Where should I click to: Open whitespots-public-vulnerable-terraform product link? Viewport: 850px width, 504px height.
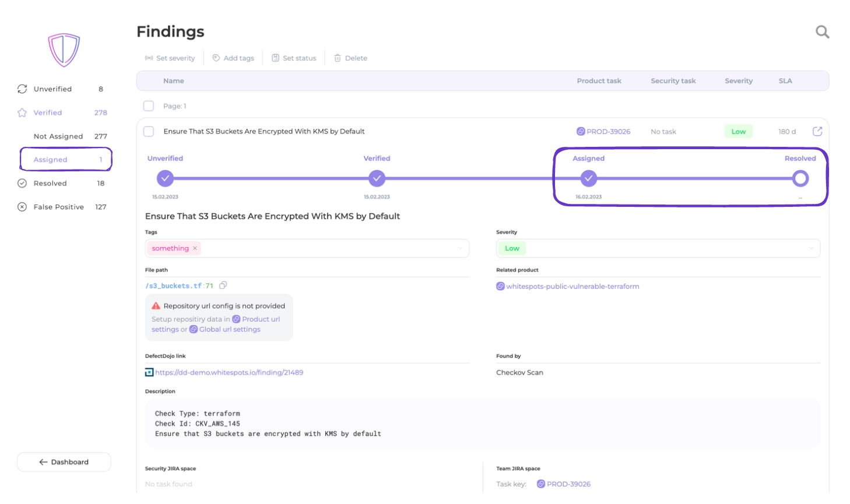pos(572,287)
